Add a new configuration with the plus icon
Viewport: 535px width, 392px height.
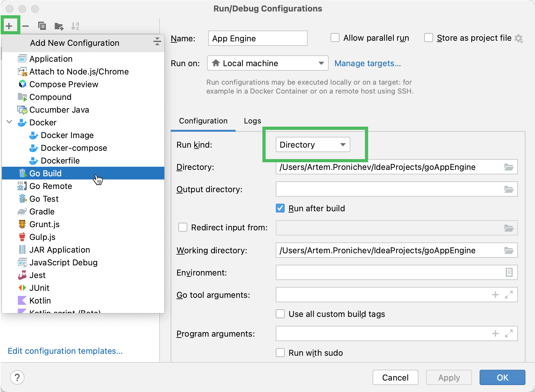10,25
